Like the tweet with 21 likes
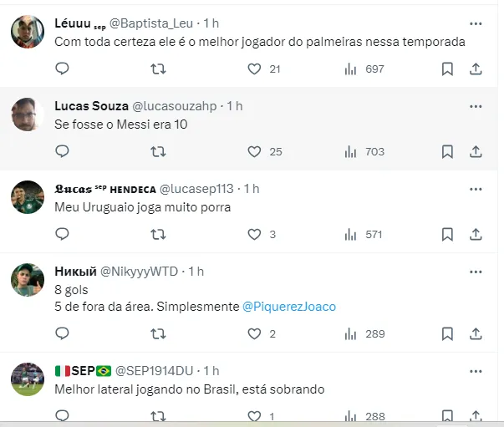The image size is (504, 427). pos(255,69)
